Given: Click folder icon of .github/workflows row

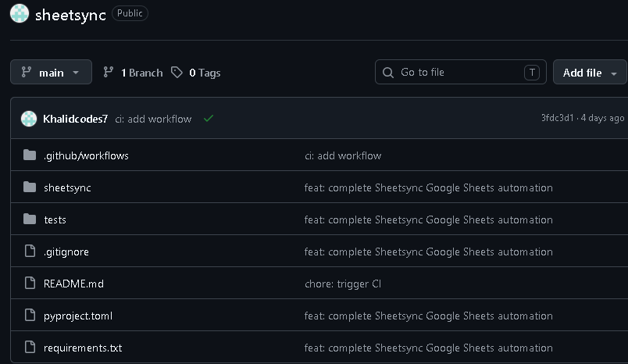Looking at the screenshot, I should [30, 155].
